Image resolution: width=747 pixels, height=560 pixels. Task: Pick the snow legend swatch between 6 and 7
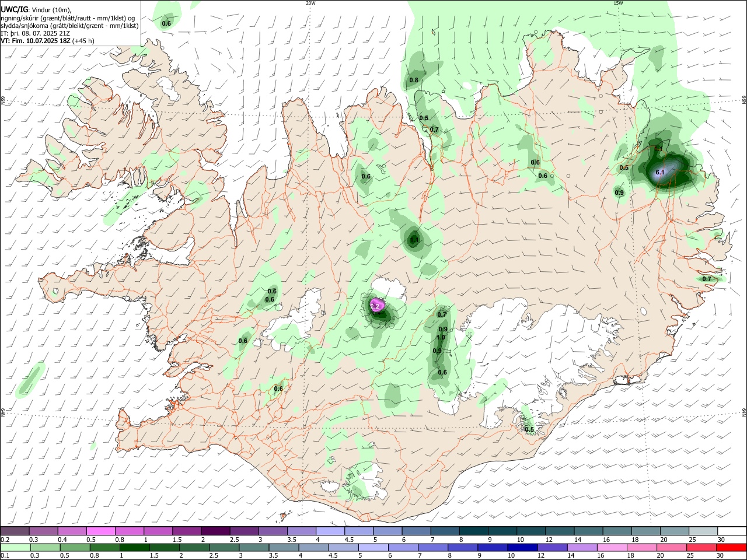point(417,531)
